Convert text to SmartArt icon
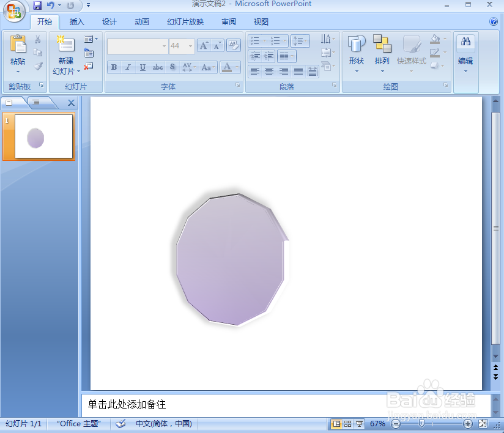Image resolution: width=504 pixels, height=433 pixels. [328, 66]
